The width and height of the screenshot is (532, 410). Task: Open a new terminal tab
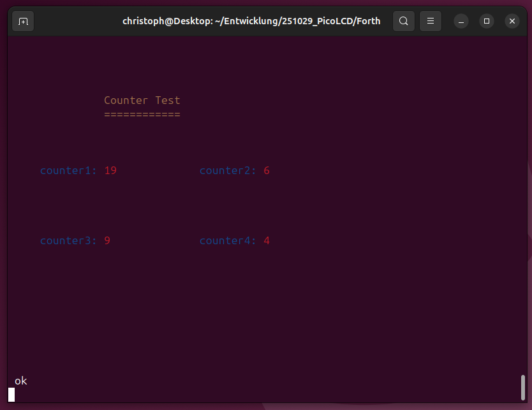(x=23, y=21)
